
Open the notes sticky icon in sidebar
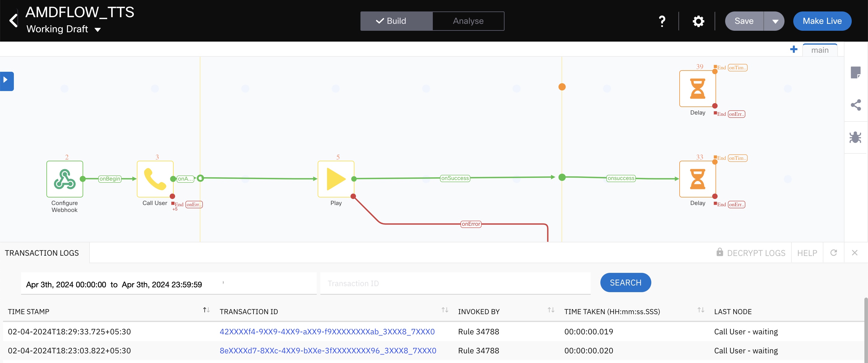point(855,72)
